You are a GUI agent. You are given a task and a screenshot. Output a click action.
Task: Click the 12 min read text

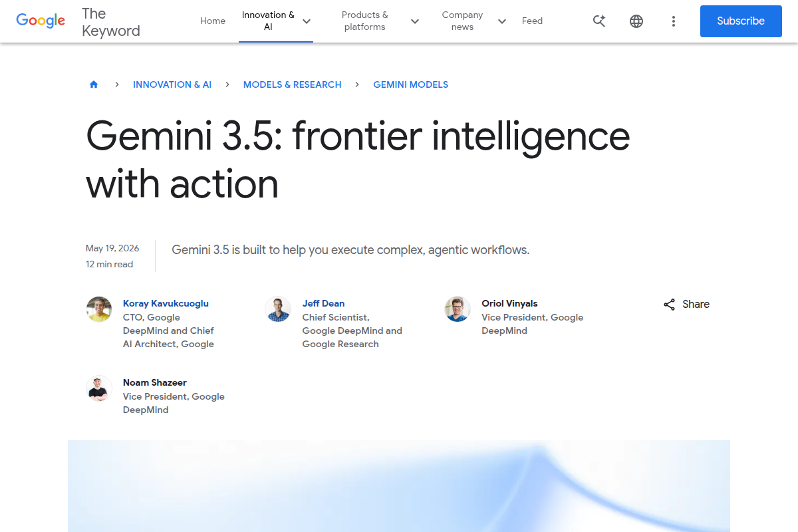click(x=109, y=264)
